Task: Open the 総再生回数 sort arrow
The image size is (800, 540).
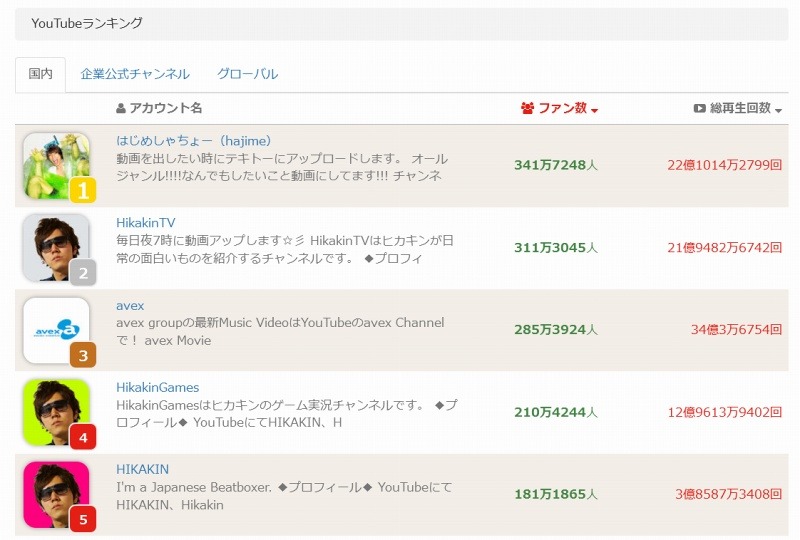Action: [x=778, y=110]
